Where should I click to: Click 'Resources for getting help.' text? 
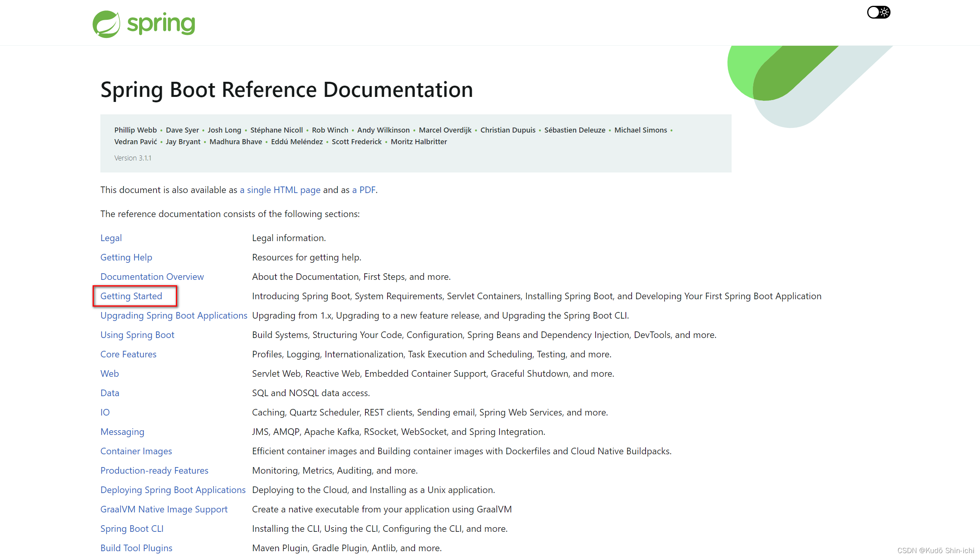(307, 257)
